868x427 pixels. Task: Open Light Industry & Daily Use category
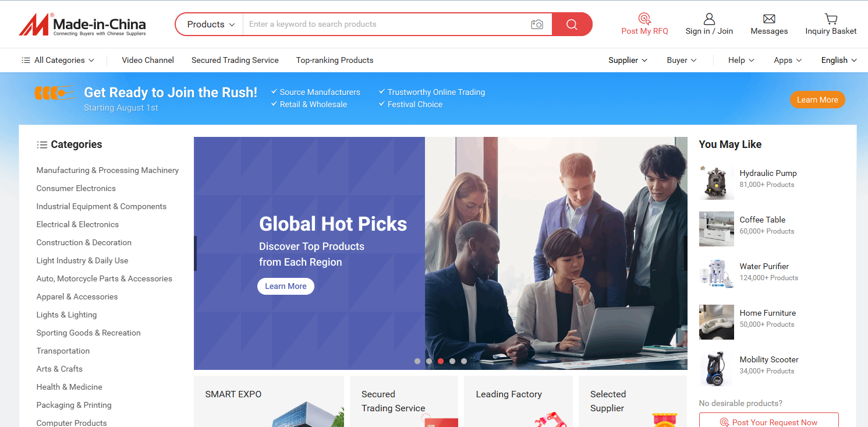point(82,260)
